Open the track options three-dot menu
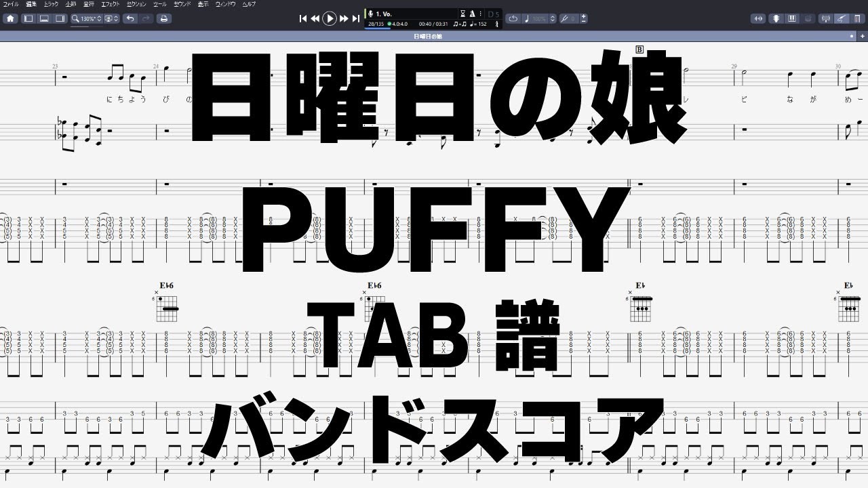868x488 pixels. pyautogui.click(x=480, y=14)
